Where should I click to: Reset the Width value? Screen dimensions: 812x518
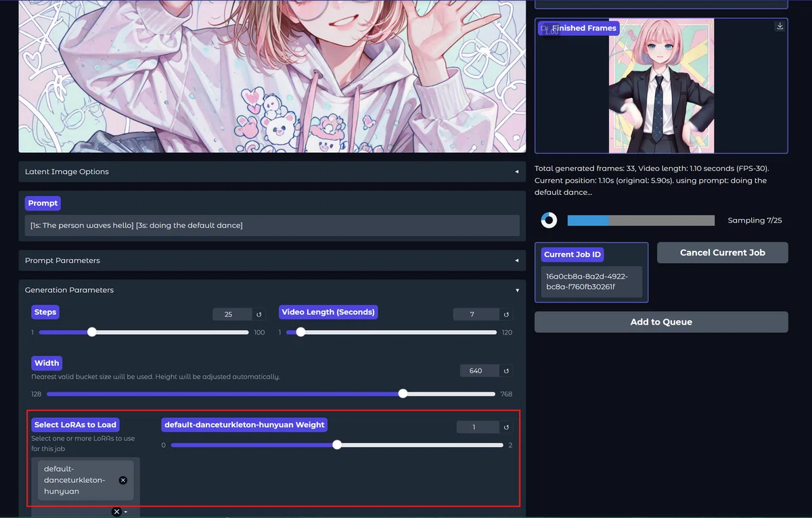pyautogui.click(x=506, y=371)
